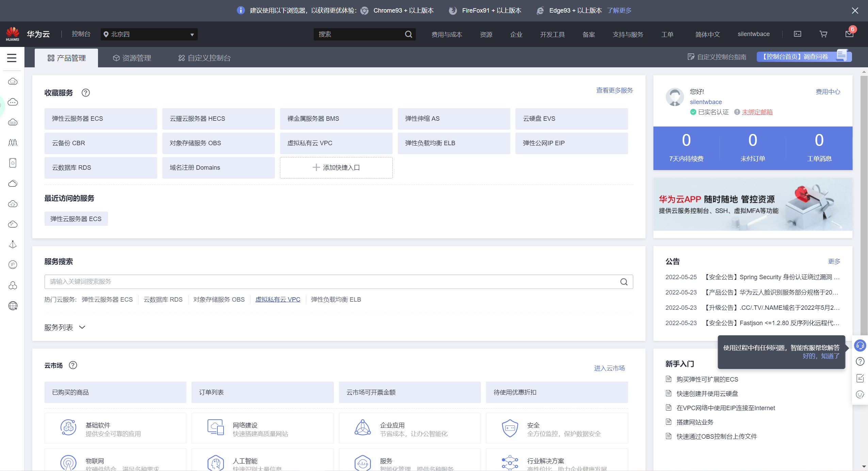Click the IP icon in left sidebar
This screenshot has height=471, width=868.
point(13,265)
